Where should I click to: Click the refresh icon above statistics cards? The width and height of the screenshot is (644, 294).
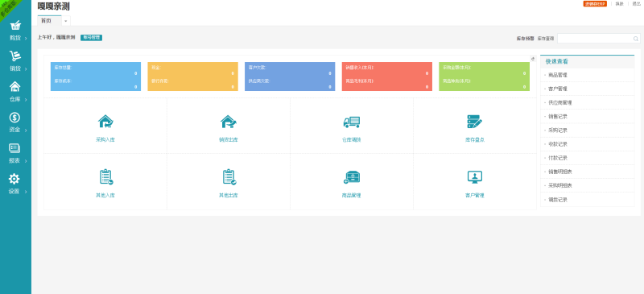[x=533, y=59]
